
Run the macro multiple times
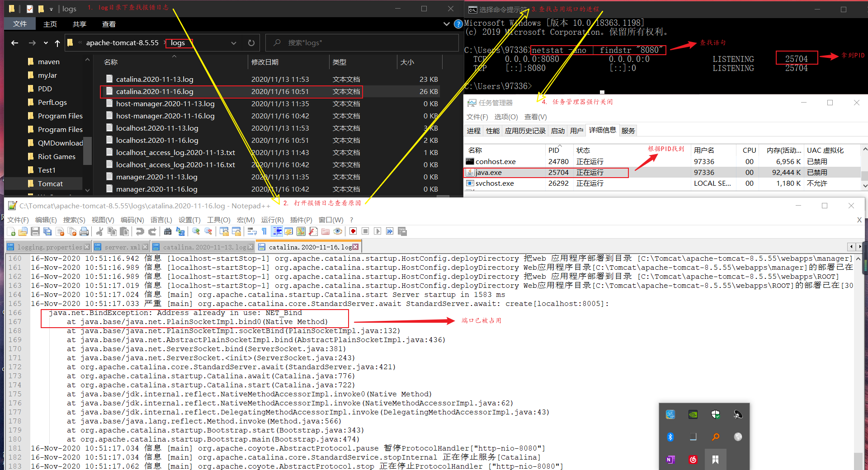coord(390,231)
